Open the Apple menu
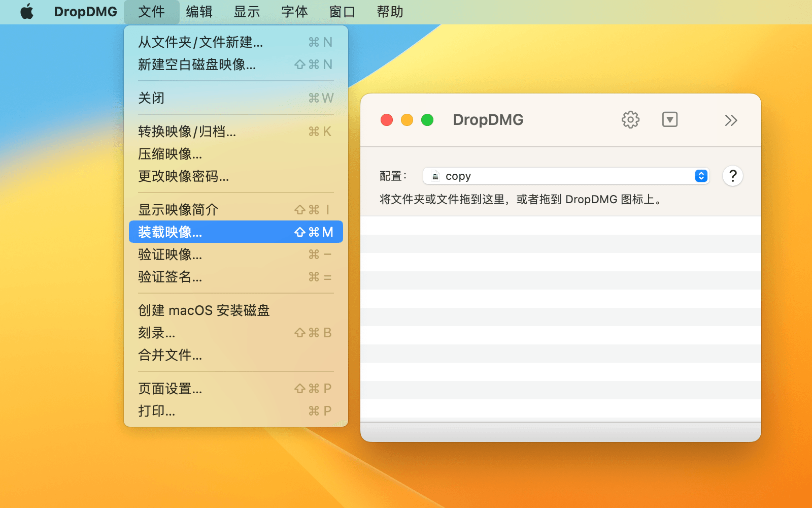Viewport: 812px width, 508px height. pos(27,12)
